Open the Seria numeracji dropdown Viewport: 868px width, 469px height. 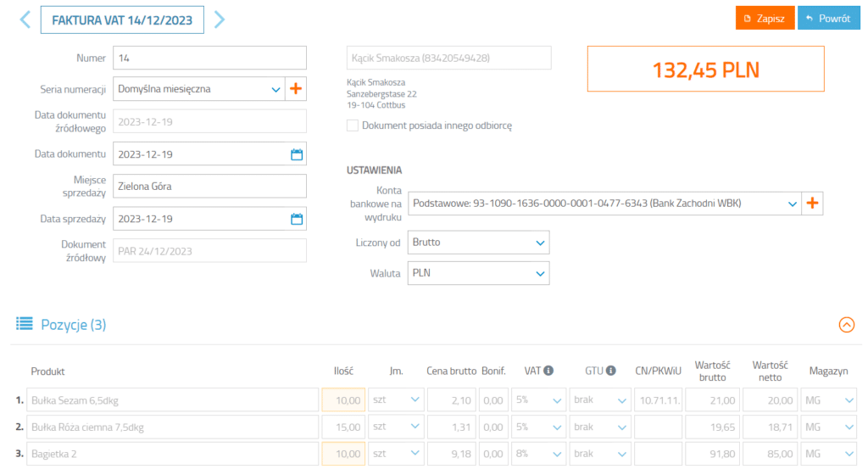tap(198, 88)
